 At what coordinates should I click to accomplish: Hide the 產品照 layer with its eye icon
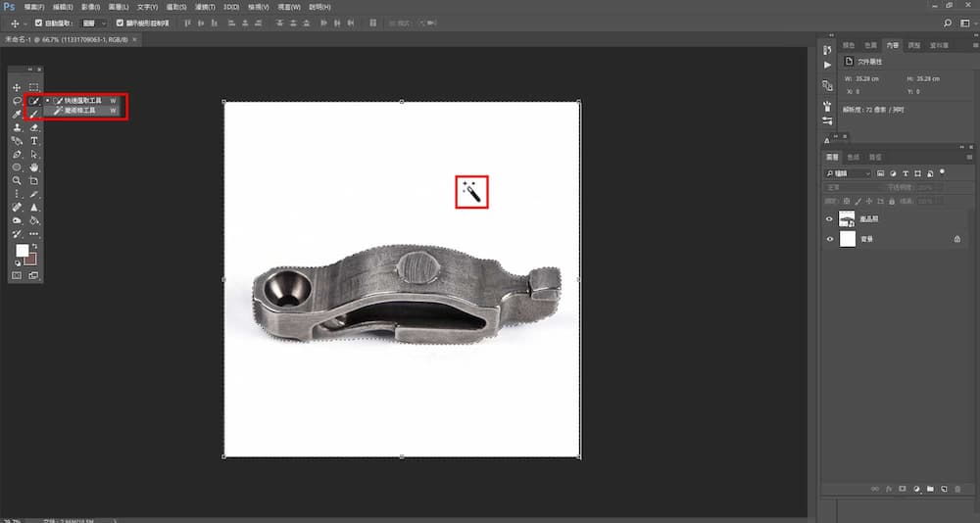[x=829, y=219]
